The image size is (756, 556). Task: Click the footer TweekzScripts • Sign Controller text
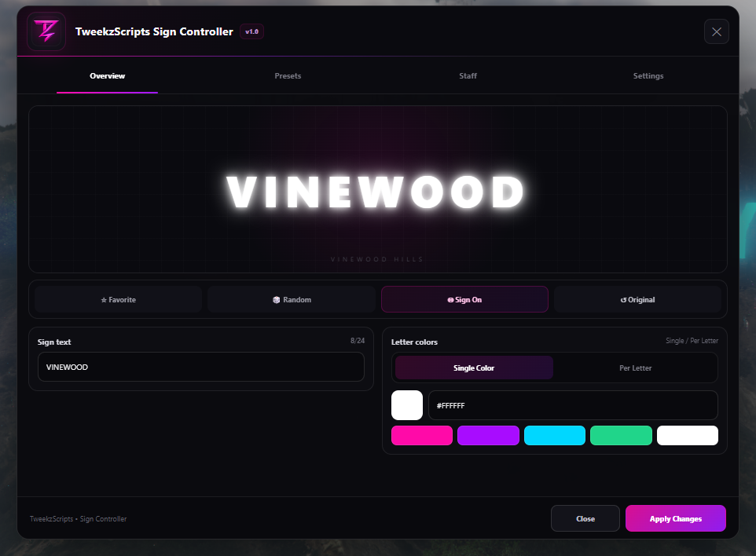[78, 519]
